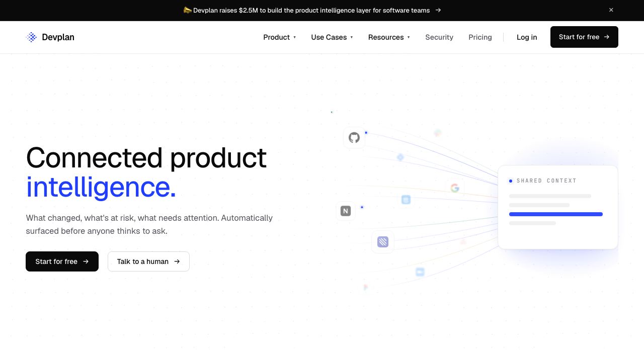Click the Log in link
Image resolution: width=644 pixels, height=362 pixels.
click(x=527, y=37)
